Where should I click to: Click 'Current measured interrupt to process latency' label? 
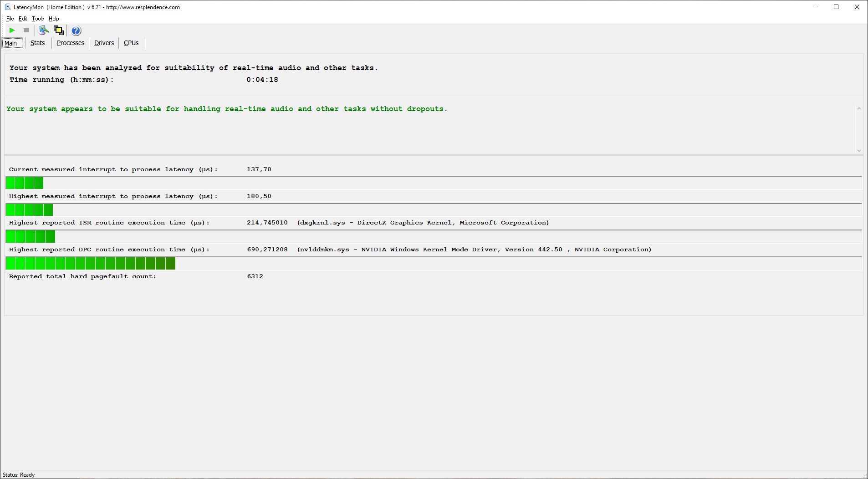[x=113, y=169]
